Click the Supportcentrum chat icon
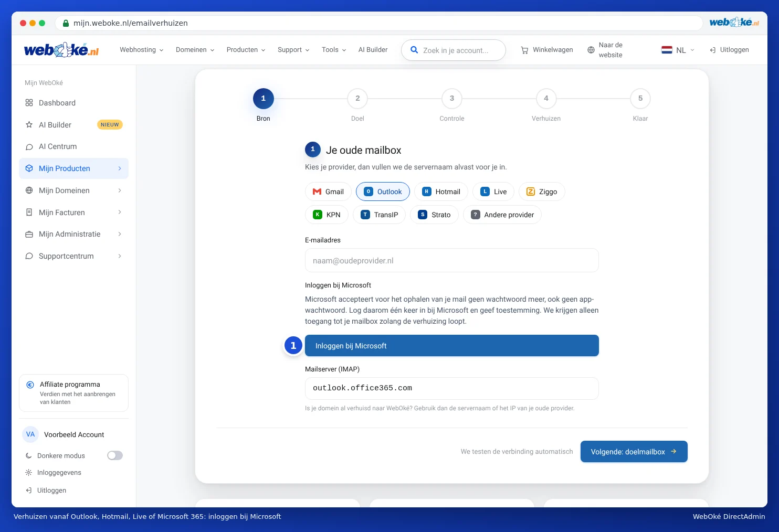The image size is (779, 532). tap(29, 256)
